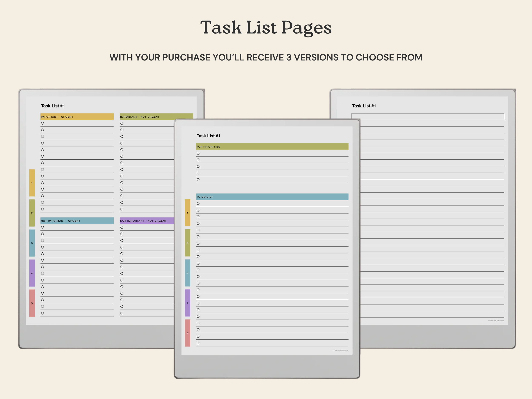The image size is (532, 399).
Task: Check first circle under Top Priorities
Action: click(198, 153)
